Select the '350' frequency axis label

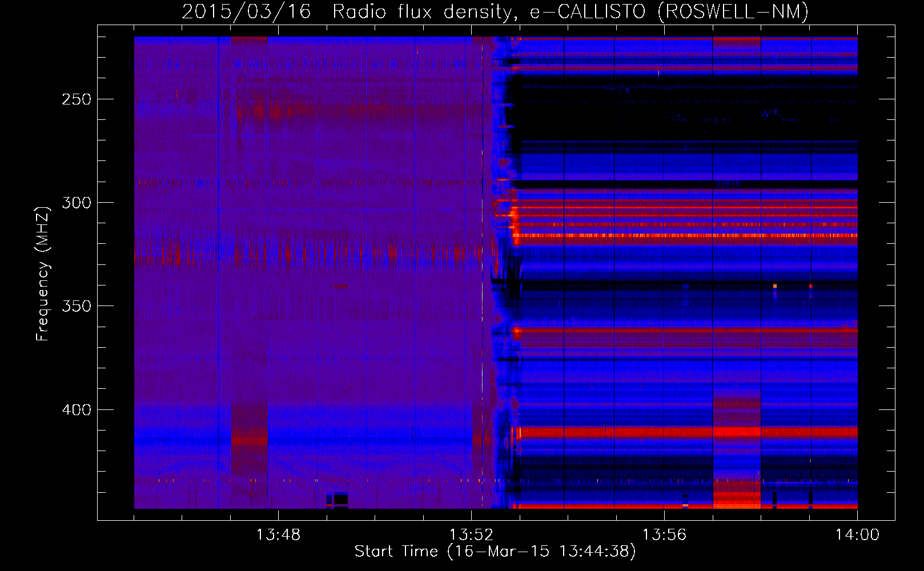(x=77, y=306)
